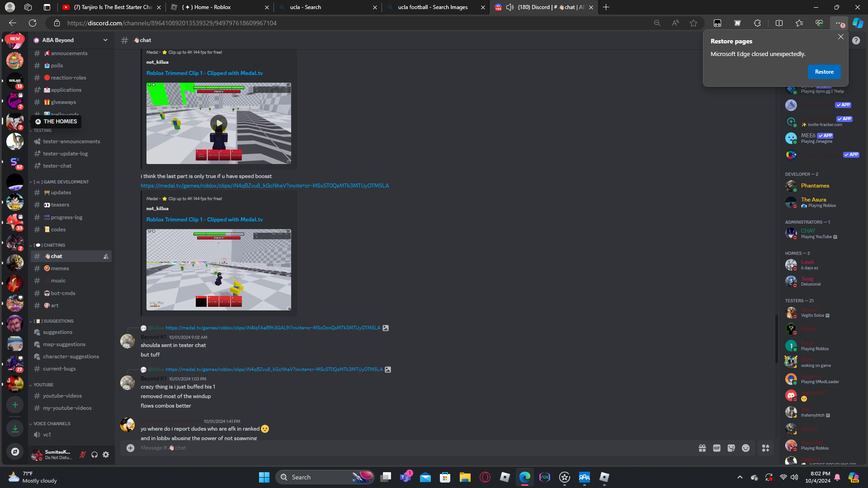
Task: Open Edge split screen icon
Action: point(779,23)
